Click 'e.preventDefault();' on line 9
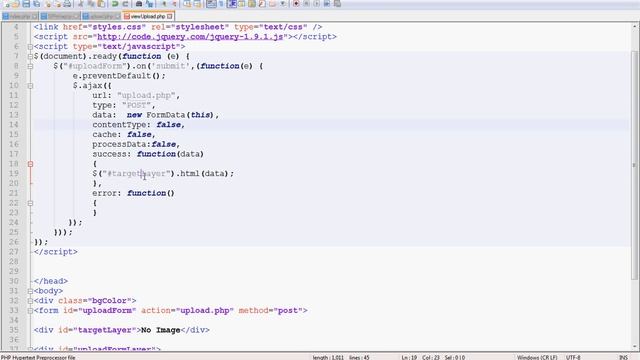Viewport: 640px width, 360px height. pos(119,76)
